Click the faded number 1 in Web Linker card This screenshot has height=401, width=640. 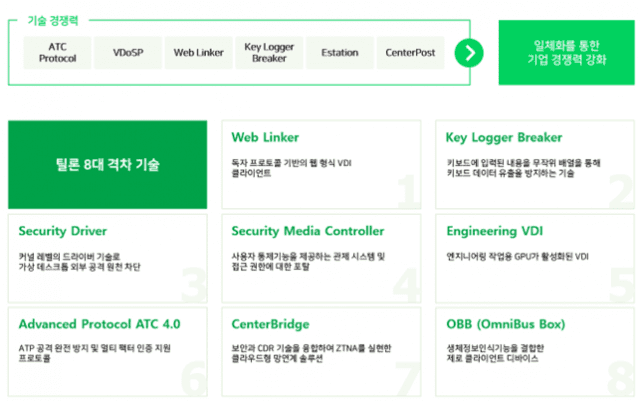(x=409, y=191)
